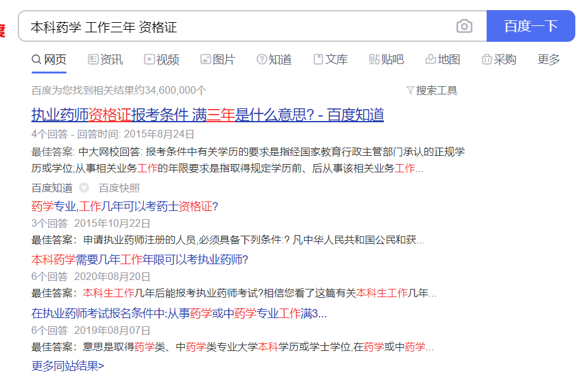Click result count text 百度为您找到相关结果约34,600,000个
Viewport: 588px width, 382px height.
(x=119, y=91)
